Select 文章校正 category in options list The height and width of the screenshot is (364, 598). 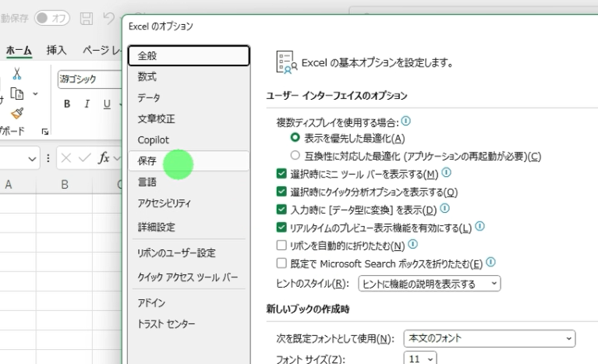pos(189,119)
